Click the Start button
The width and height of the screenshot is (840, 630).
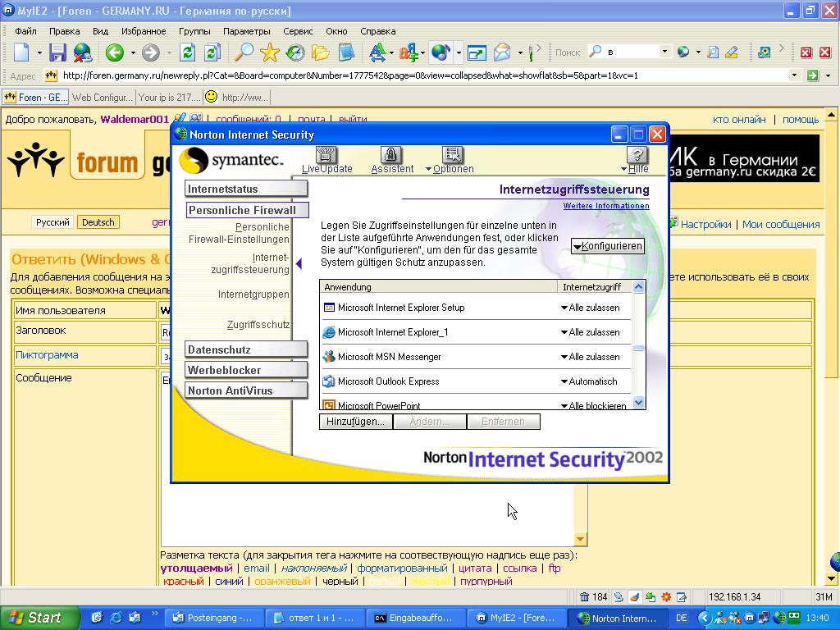[x=39, y=618]
